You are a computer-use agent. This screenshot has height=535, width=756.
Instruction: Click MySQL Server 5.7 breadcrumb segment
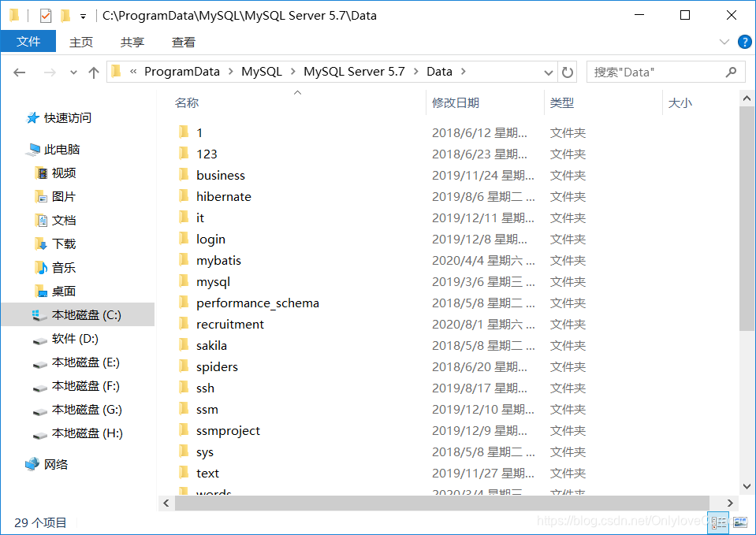[354, 72]
